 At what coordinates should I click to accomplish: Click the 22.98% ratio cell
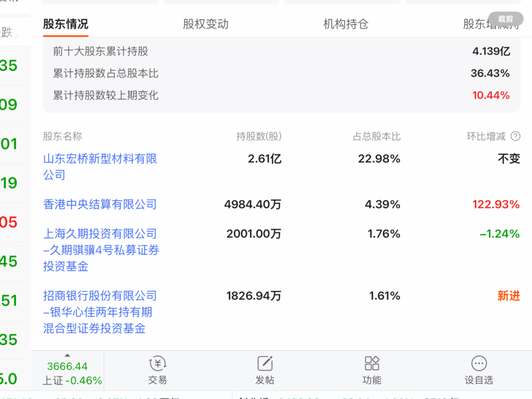[379, 159]
